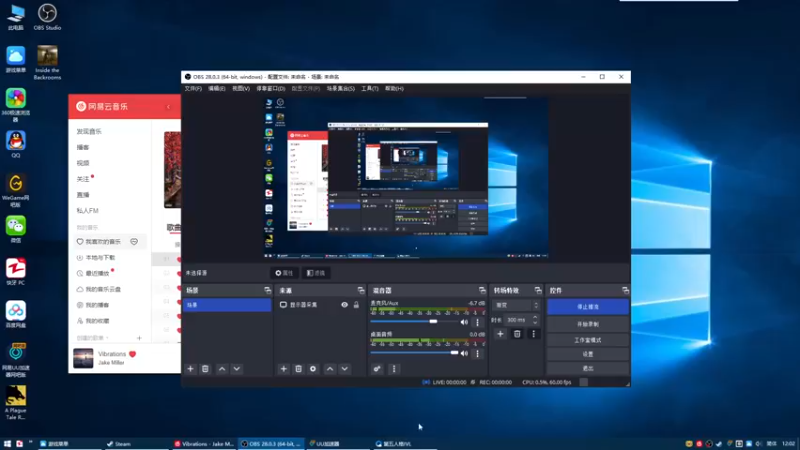Pop out the Sources dock
Viewport: 800px width, 450px height.
pyautogui.click(x=361, y=290)
